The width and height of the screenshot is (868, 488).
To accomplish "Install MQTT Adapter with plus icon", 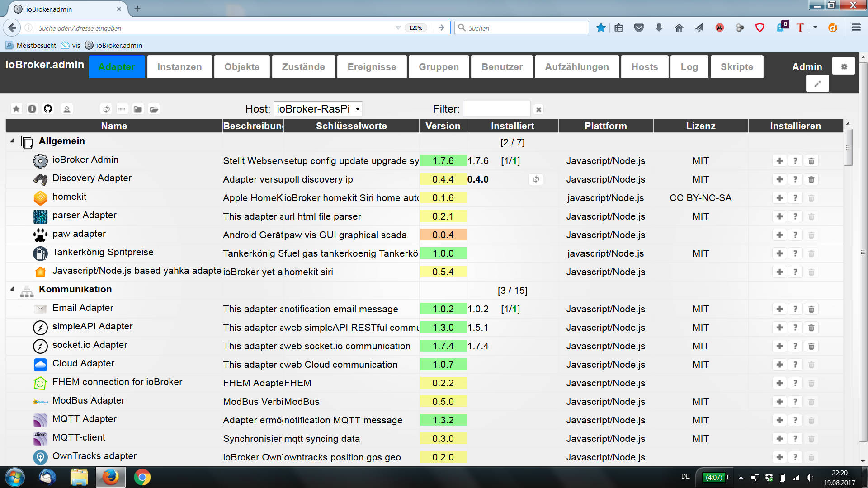I will pos(779,420).
